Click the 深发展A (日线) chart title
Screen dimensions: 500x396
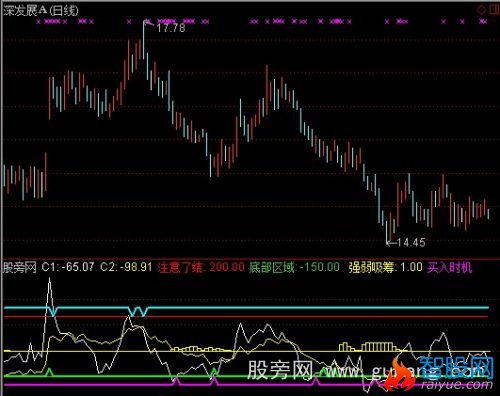click(41, 11)
